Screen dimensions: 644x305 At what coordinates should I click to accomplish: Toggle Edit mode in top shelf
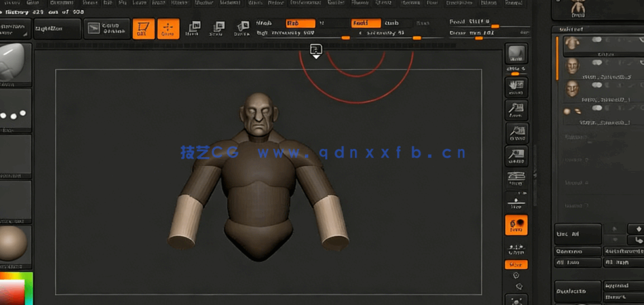coord(143,28)
